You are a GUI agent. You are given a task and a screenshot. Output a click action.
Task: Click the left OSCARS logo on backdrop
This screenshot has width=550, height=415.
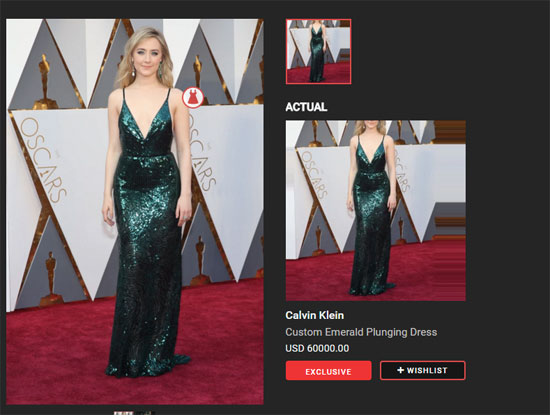[x=43, y=160]
